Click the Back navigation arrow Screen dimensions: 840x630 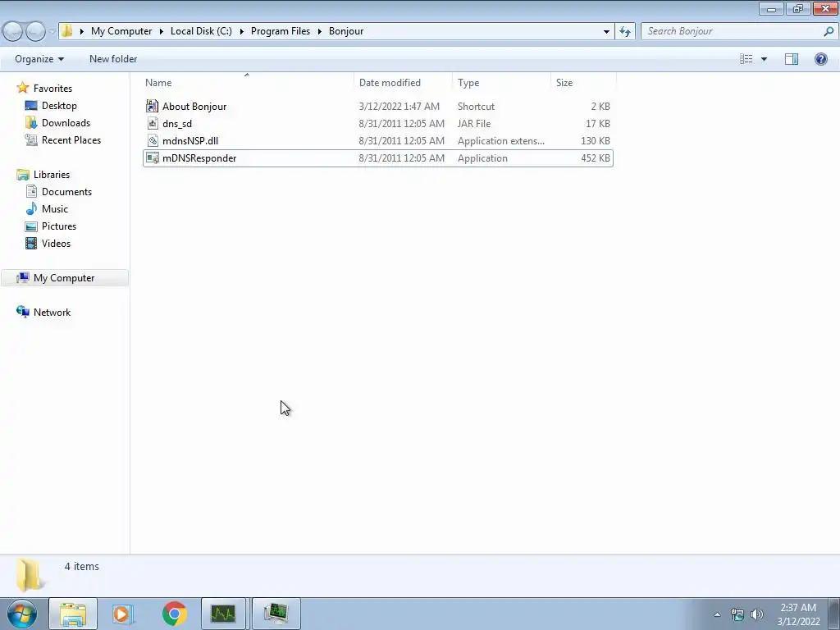[x=12, y=32]
